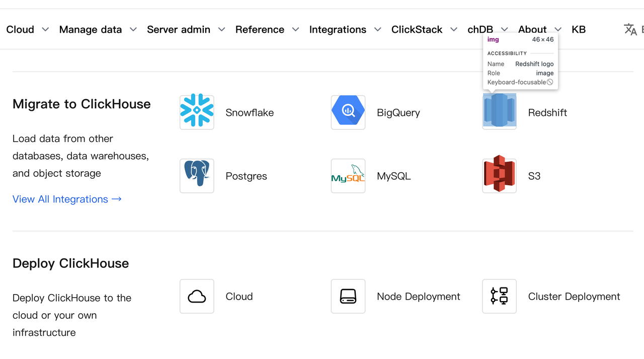Screen dimensions: 644x359
Task: Open the BigQuery text link
Action: (x=398, y=113)
